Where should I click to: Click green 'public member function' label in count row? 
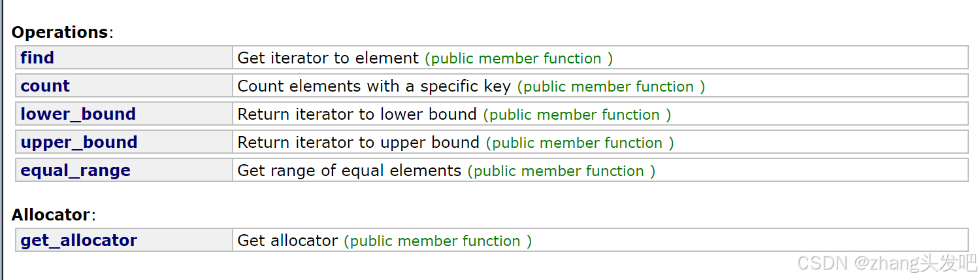(x=611, y=86)
